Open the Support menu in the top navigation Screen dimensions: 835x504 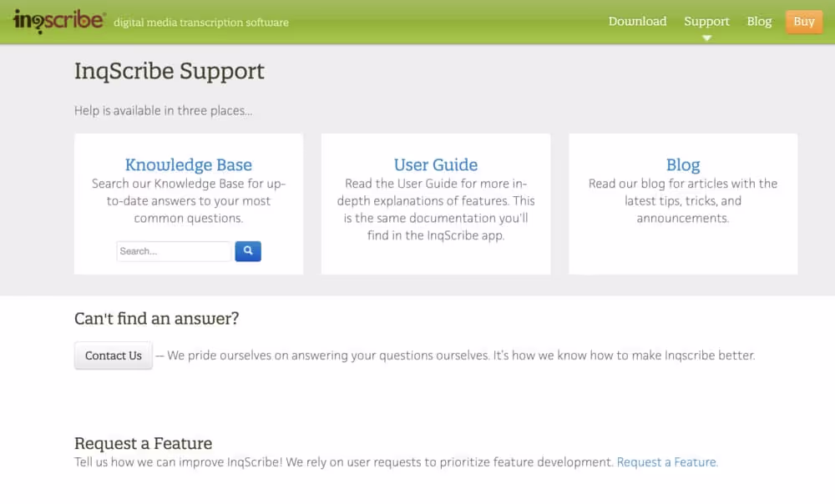point(706,22)
